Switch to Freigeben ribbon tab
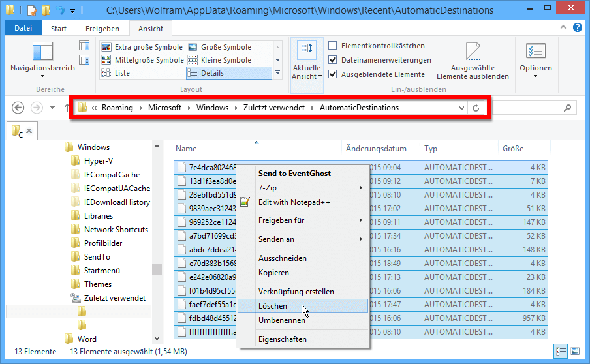The image size is (590, 364). 102,29
